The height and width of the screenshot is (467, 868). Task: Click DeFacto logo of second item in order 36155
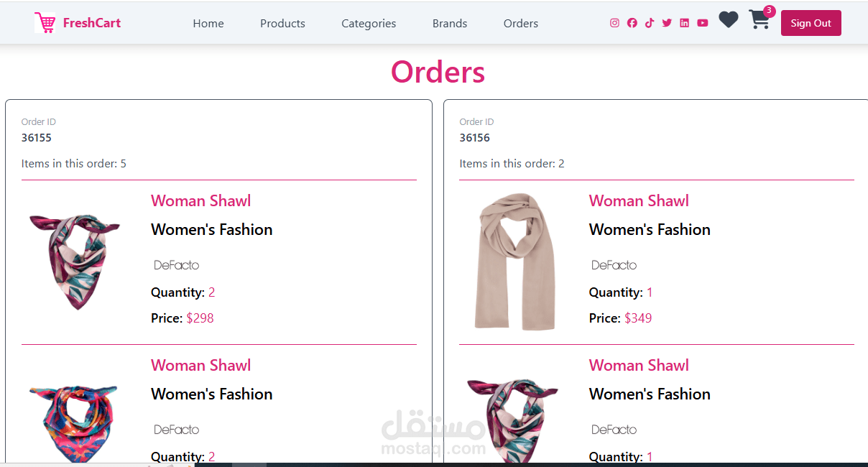tap(177, 430)
